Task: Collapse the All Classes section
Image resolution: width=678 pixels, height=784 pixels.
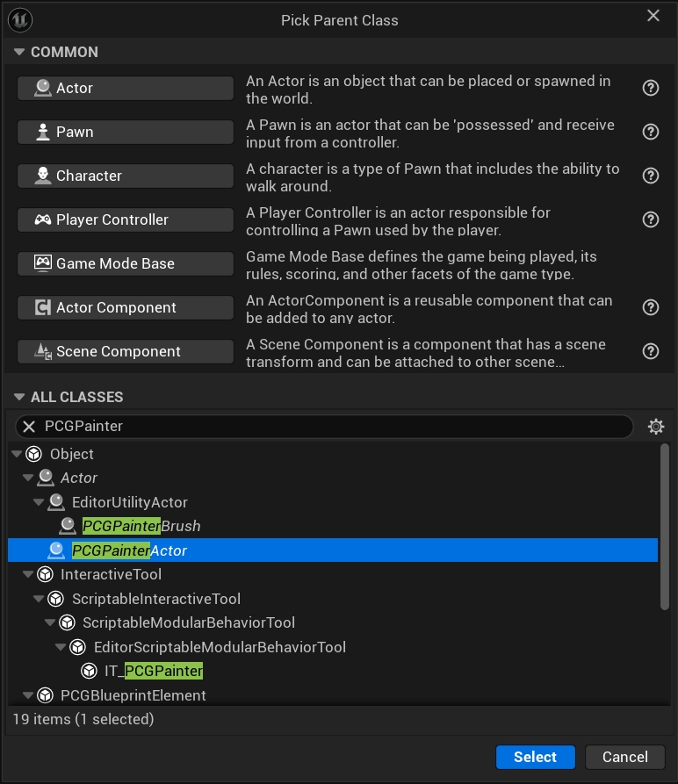Action: coord(19,398)
